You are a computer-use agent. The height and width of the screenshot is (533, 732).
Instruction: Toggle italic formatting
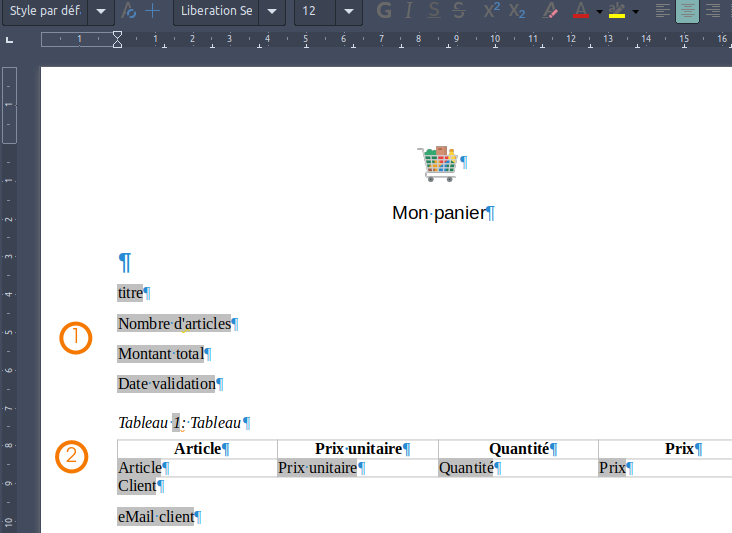click(408, 10)
